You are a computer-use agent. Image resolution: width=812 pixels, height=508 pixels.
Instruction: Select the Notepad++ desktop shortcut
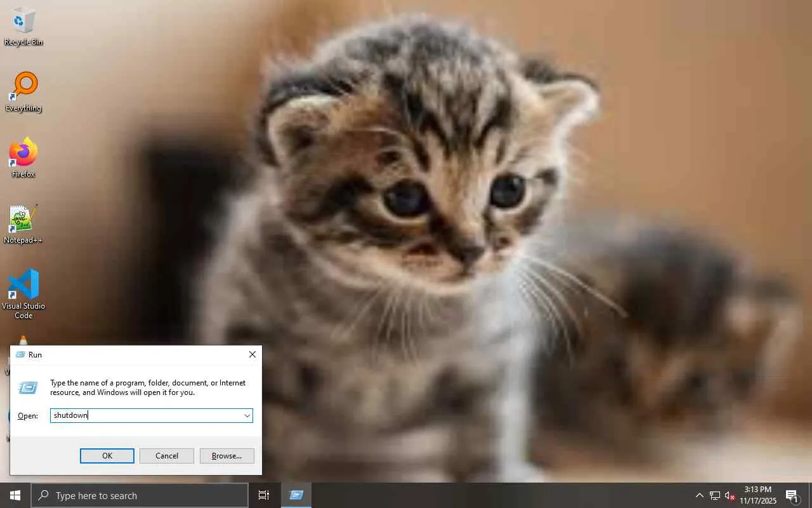(23, 225)
